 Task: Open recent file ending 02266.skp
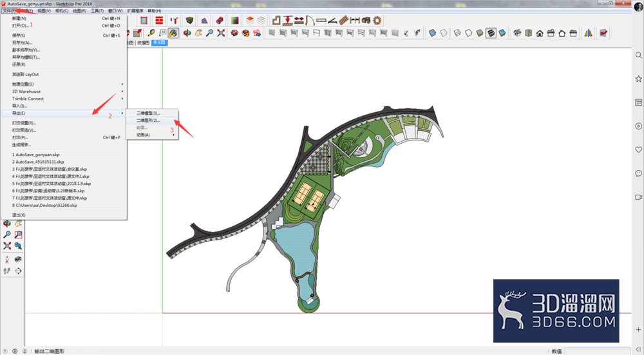pyautogui.click(x=64, y=205)
